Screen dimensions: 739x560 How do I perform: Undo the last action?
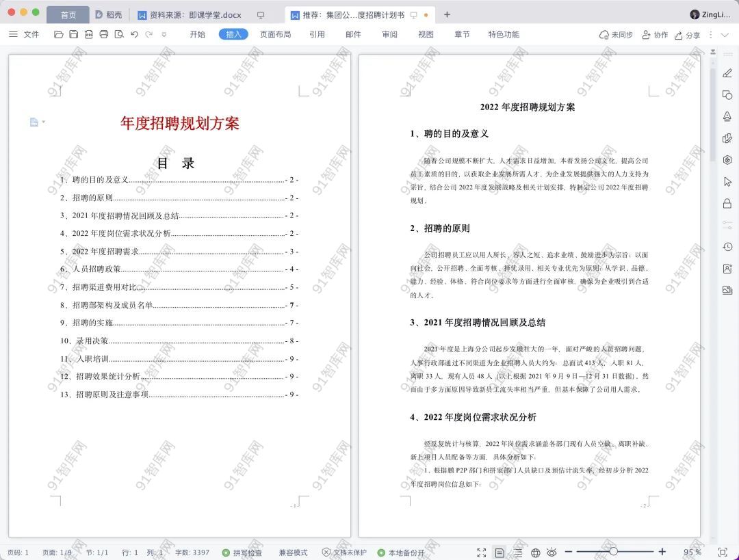click(x=134, y=34)
